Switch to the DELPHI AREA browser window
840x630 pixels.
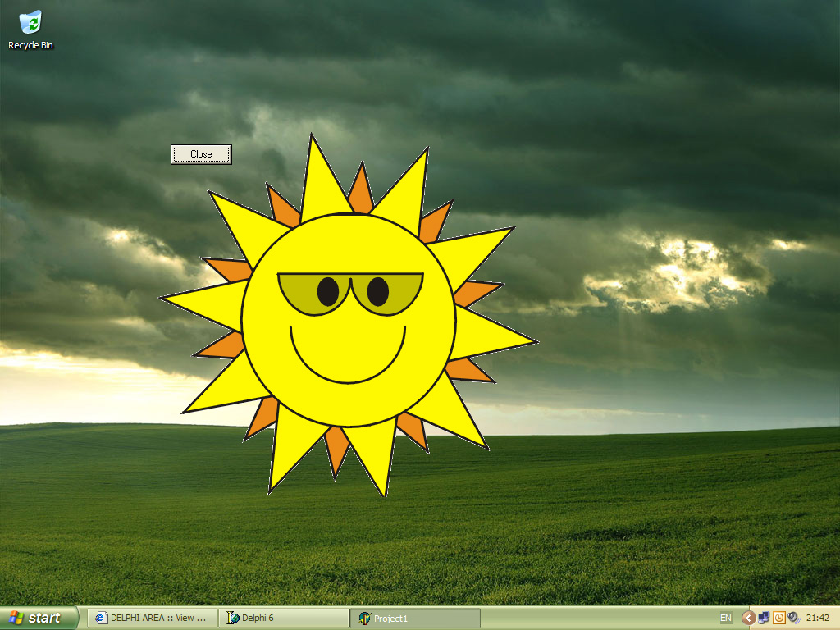click(x=152, y=618)
